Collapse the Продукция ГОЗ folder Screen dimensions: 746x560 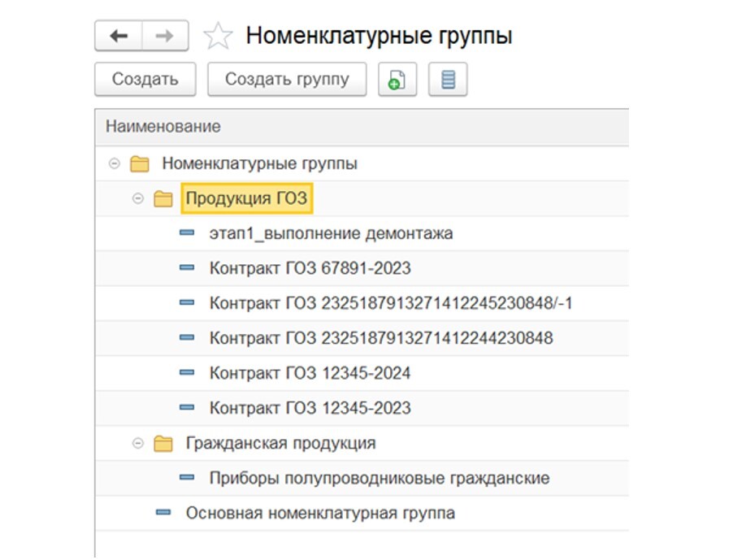pyautogui.click(x=137, y=198)
